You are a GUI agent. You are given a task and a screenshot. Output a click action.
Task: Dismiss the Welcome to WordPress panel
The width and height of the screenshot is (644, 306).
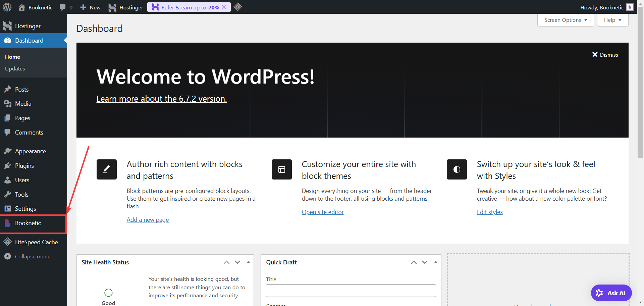(x=605, y=55)
